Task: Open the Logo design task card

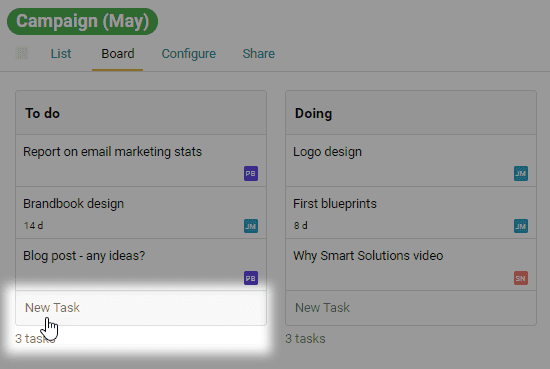Action: point(411,161)
